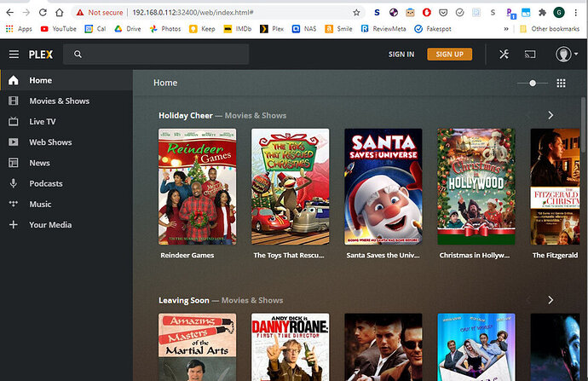Open News in sidebar
The image size is (588, 381).
click(x=66, y=163)
